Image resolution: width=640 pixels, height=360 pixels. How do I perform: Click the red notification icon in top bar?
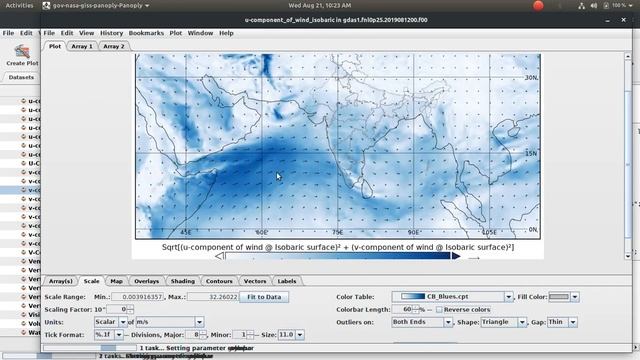coord(538,6)
